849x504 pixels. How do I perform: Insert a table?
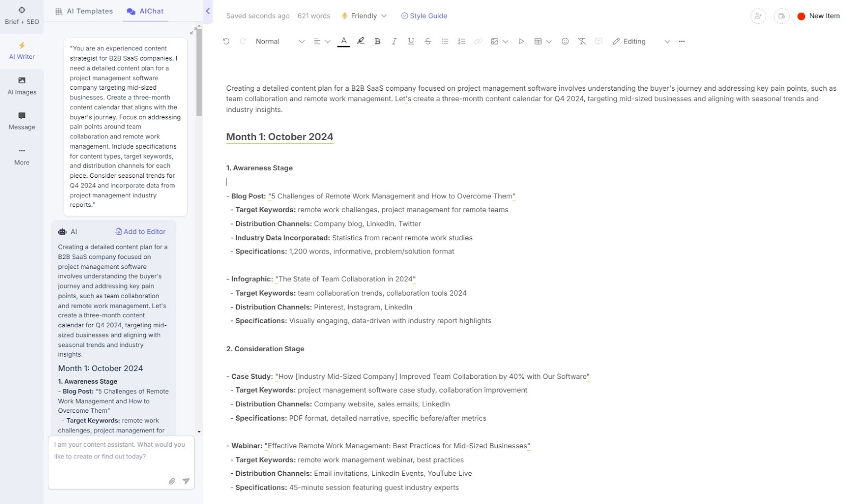tap(538, 41)
